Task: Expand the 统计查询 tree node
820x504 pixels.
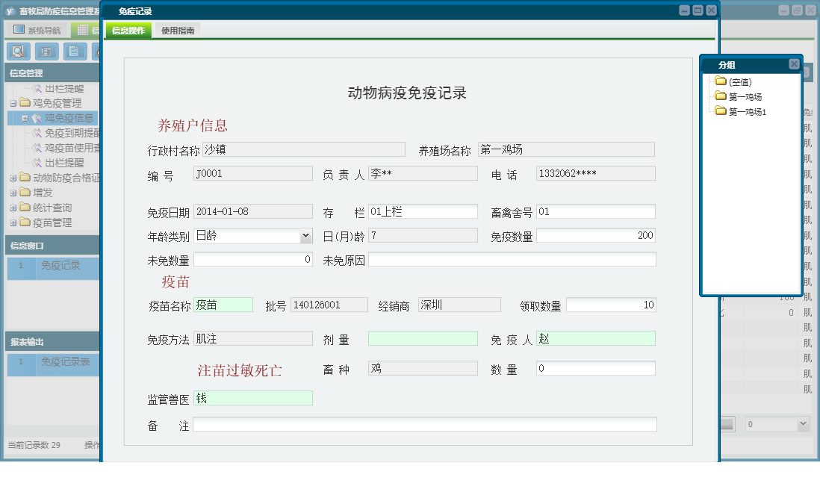Action: (13, 208)
